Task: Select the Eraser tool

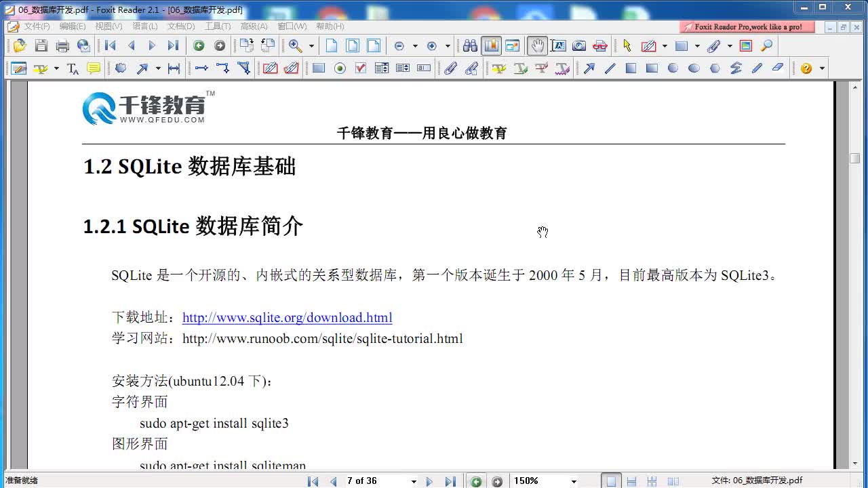Action: pyautogui.click(x=778, y=68)
